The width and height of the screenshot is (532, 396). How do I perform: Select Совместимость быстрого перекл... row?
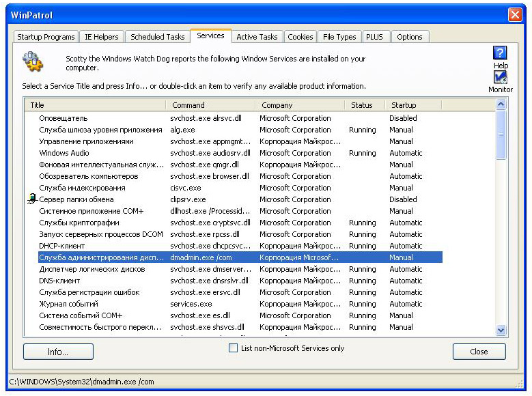point(240,327)
